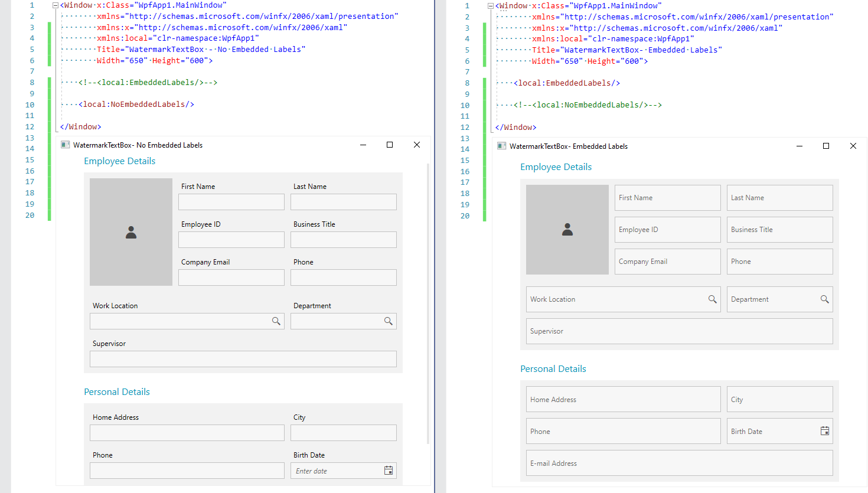Click First Name watermark field in Embedded Labels window

[668, 198]
